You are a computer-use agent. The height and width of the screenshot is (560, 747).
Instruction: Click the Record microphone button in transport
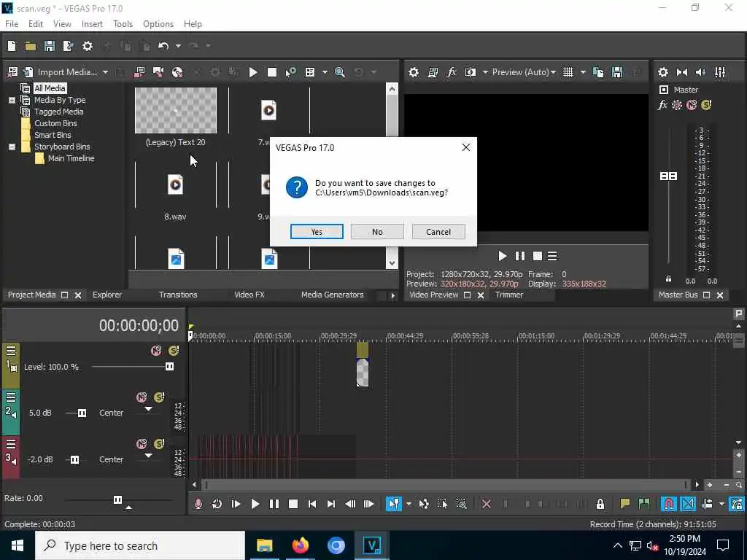(198, 504)
